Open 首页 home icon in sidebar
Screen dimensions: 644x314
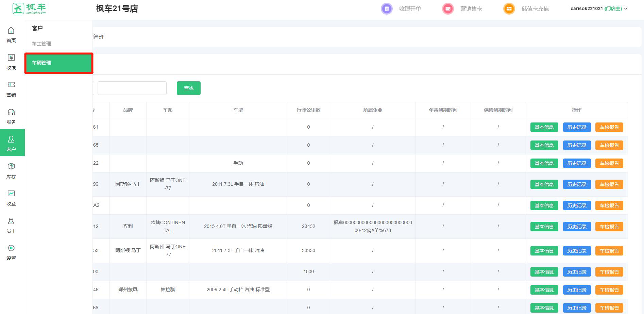[11, 31]
